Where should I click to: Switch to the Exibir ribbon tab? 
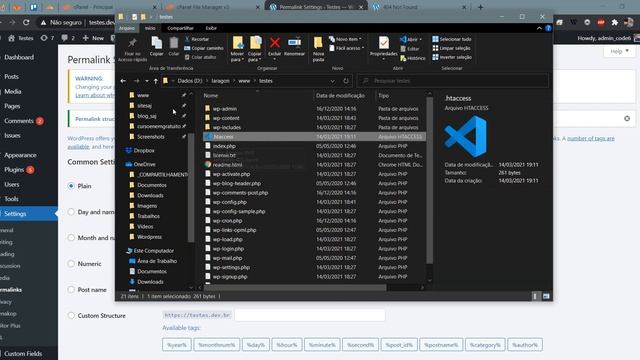pos(211,28)
